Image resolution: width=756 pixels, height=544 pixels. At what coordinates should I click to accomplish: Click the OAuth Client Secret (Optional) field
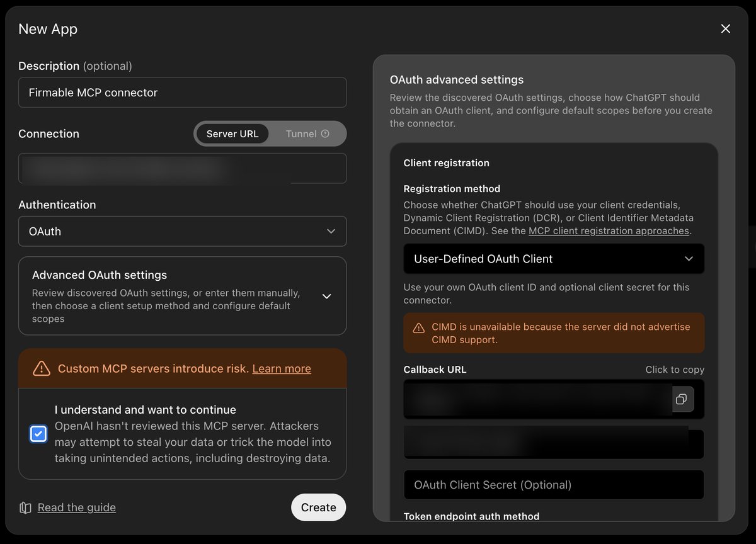[x=554, y=485]
